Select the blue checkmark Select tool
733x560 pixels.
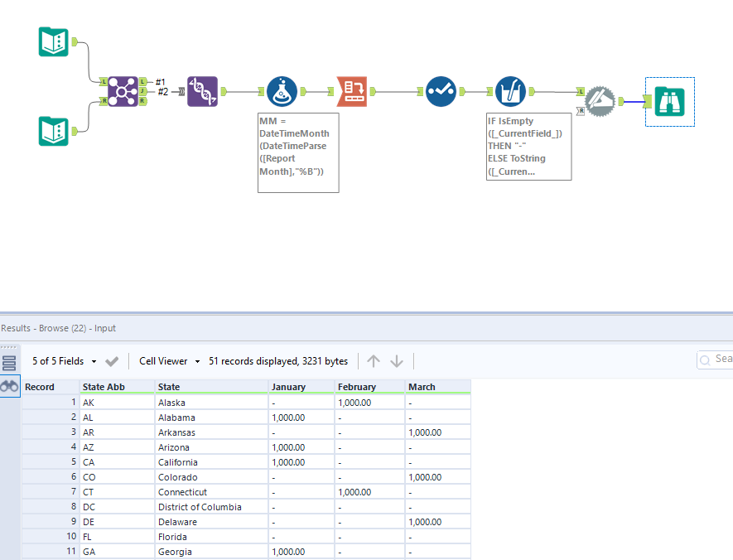(x=441, y=92)
